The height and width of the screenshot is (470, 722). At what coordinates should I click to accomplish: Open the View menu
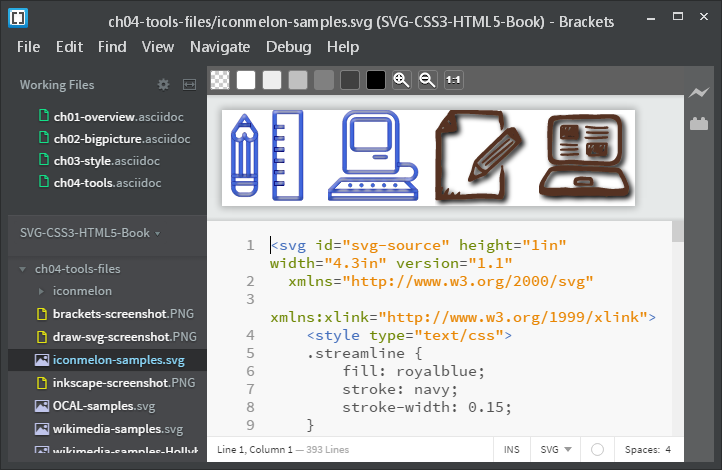tap(158, 47)
